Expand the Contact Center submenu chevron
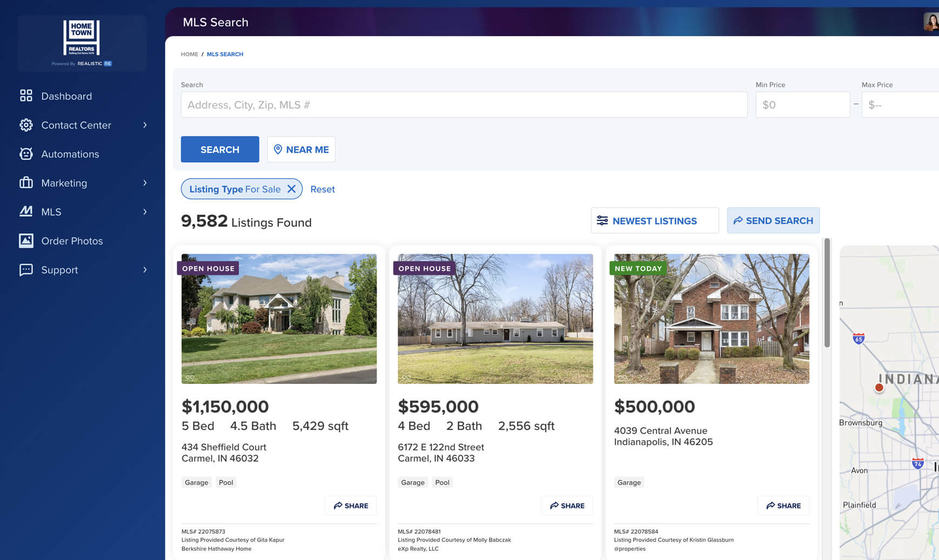Image resolution: width=939 pixels, height=560 pixels. point(145,125)
